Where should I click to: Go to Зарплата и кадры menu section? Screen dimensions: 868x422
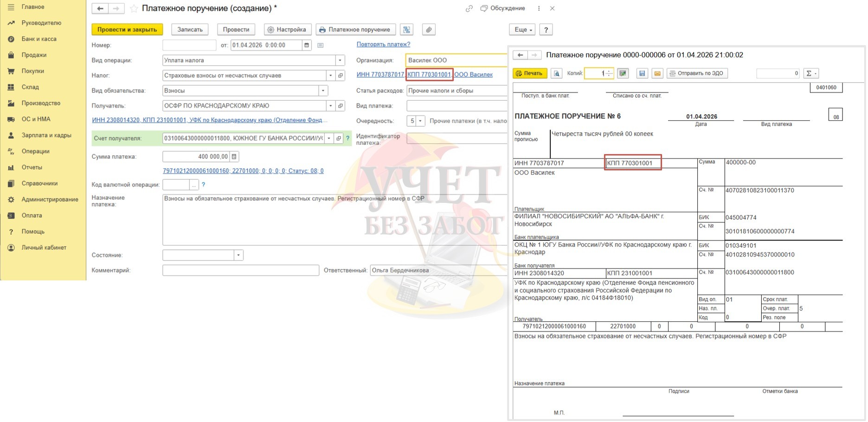click(46, 135)
